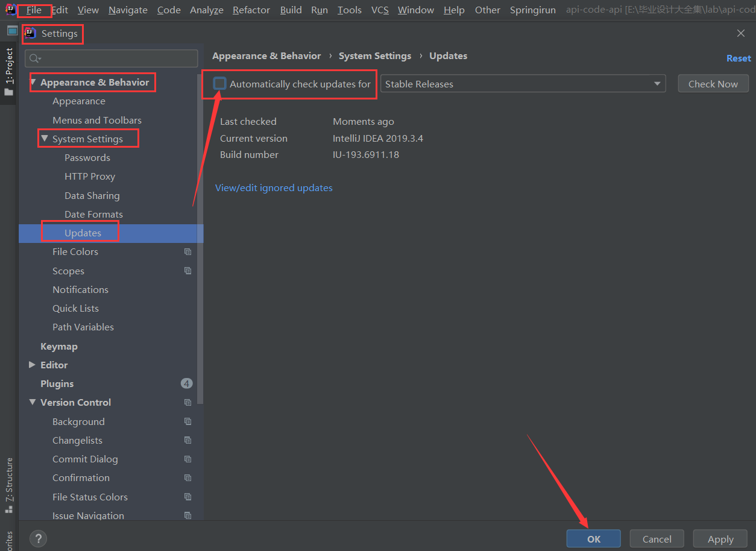This screenshot has width=756, height=551.
Task: Open the Project tool window sidebar tab
Action: [x=9, y=71]
